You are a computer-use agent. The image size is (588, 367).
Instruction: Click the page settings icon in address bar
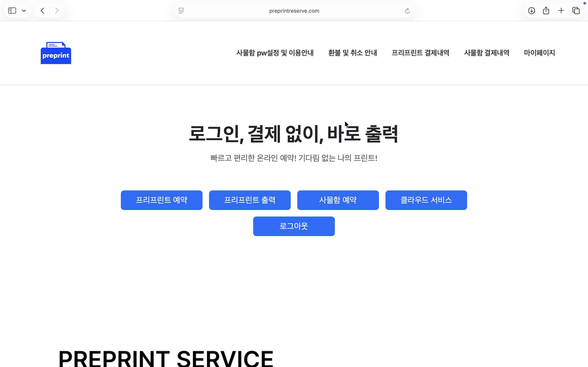tap(181, 10)
